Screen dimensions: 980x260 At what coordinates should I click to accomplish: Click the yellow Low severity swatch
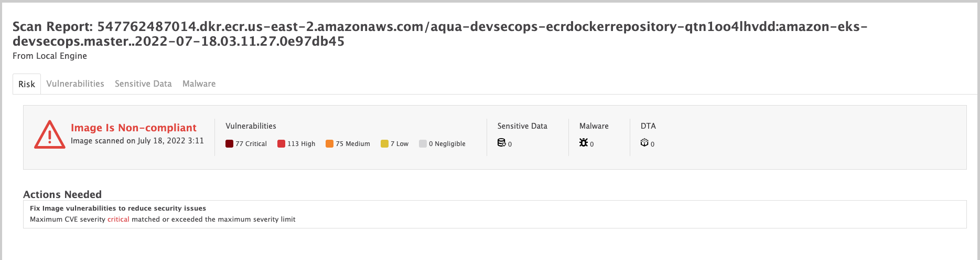click(384, 143)
